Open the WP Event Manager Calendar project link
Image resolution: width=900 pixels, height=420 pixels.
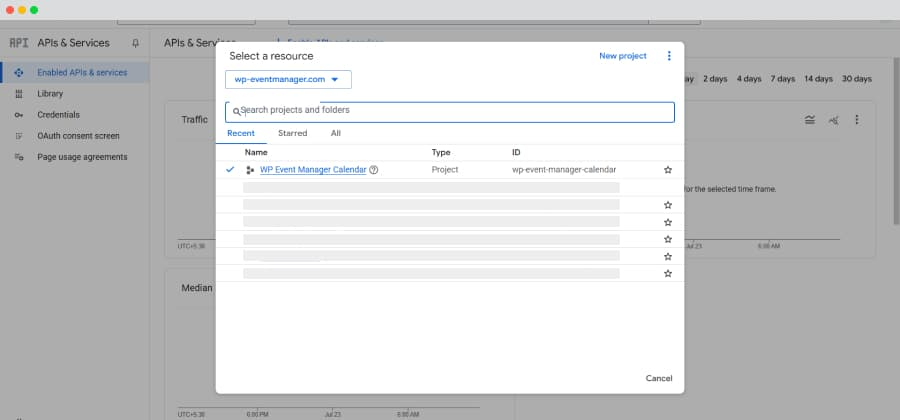pyautogui.click(x=313, y=170)
